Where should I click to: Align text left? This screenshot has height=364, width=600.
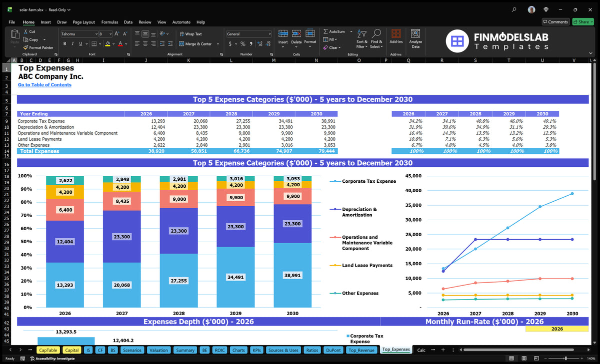pos(137,44)
